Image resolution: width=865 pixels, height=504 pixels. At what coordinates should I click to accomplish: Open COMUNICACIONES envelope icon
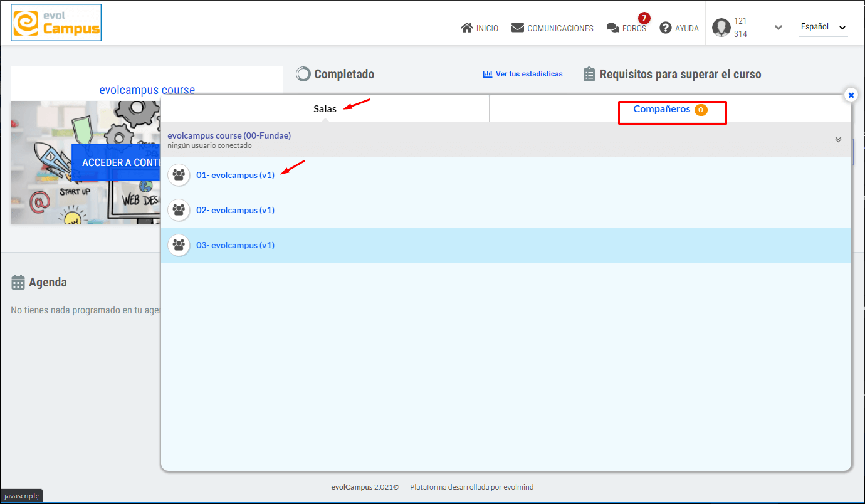point(518,28)
